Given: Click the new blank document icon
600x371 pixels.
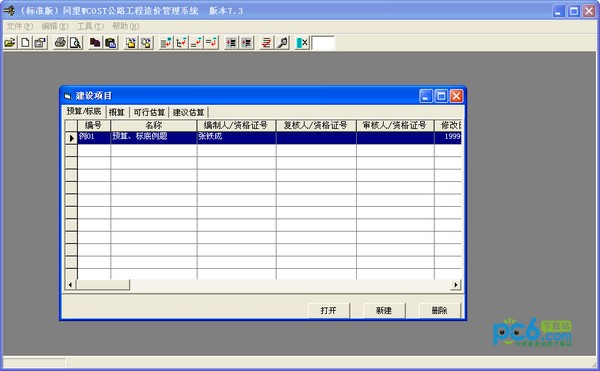Looking at the screenshot, I should (25, 42).
